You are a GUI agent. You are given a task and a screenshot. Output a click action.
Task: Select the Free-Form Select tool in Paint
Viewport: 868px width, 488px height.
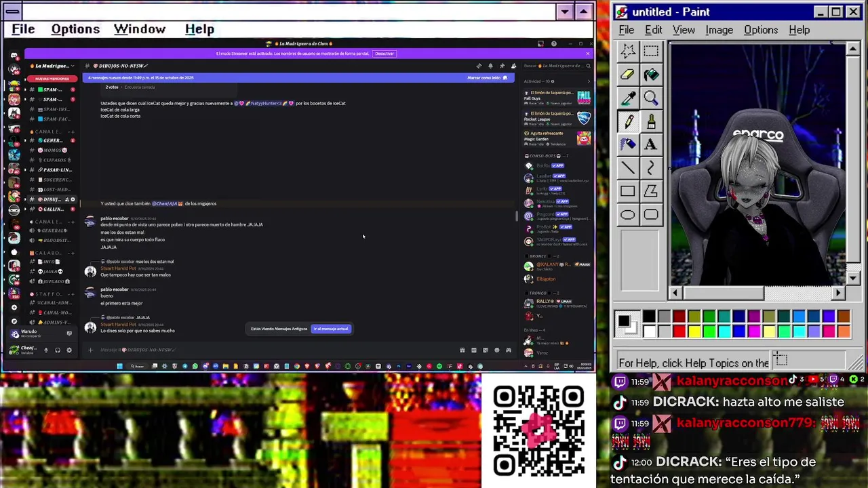pyautogui.click(x=627, y=51)
